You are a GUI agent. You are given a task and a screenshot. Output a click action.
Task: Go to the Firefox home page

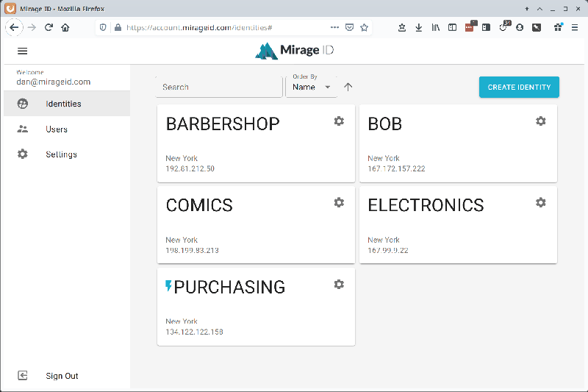coord(65,27)
